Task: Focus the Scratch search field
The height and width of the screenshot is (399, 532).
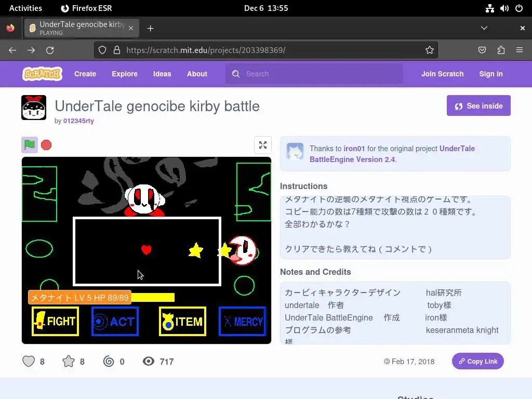Action: [x=314, y=74]
